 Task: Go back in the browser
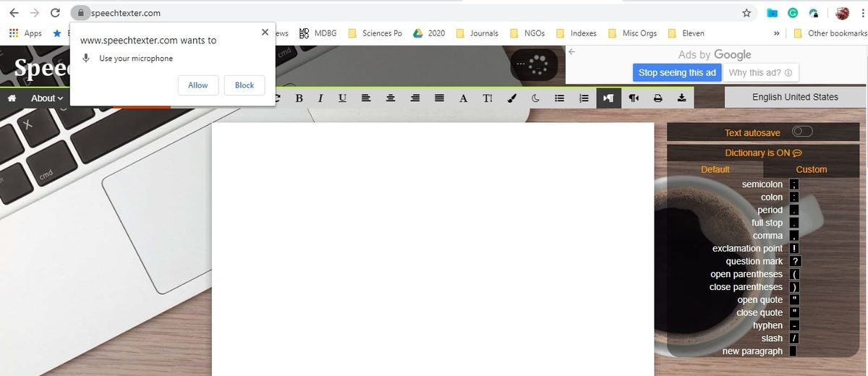coord(14,13)
